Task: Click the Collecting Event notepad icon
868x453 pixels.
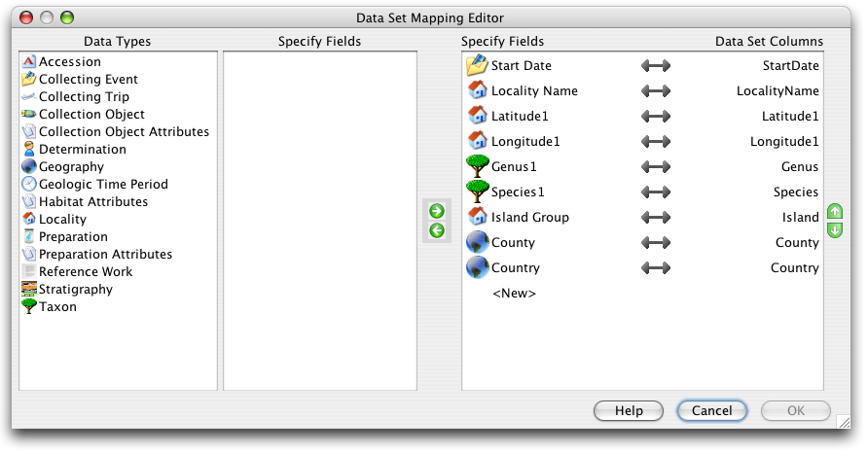Action: (29, 79)
